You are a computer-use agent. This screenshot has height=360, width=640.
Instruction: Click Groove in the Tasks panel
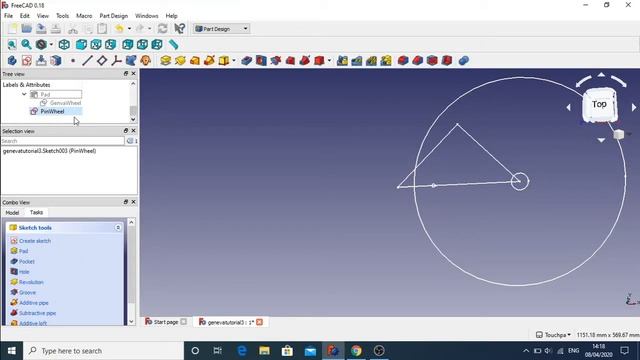click(x=27, y=292)
